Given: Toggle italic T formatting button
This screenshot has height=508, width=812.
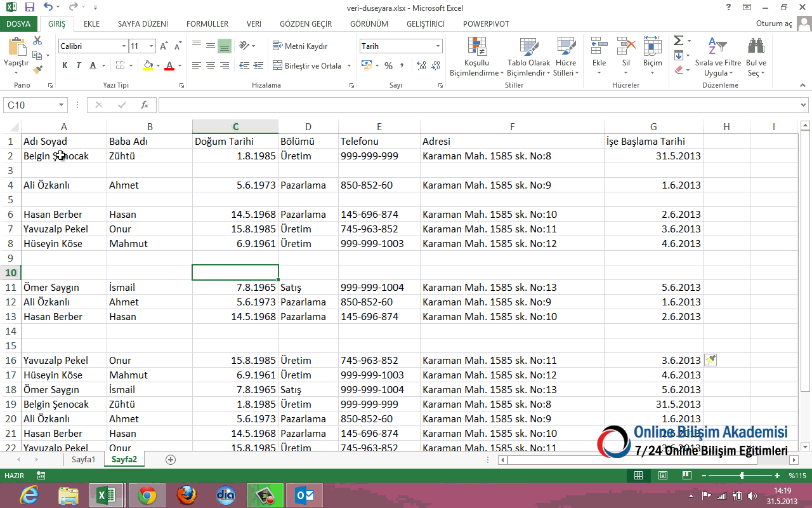Looking at the screenshot, I should click(x=79, y=65).
